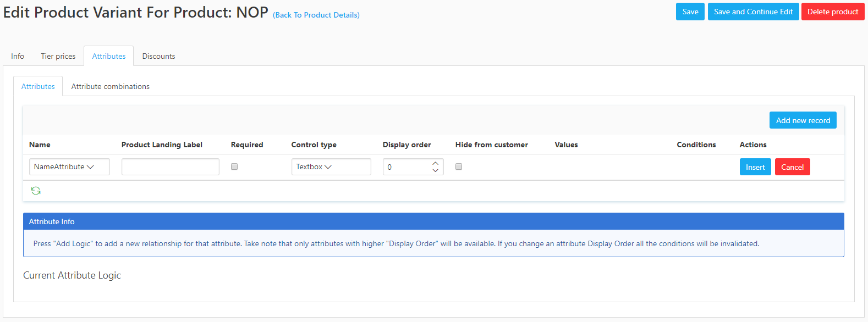This screenshot has height=322, width=868.
Task: Follow the Back To Product Details link
Action: (x=316, y=15)
